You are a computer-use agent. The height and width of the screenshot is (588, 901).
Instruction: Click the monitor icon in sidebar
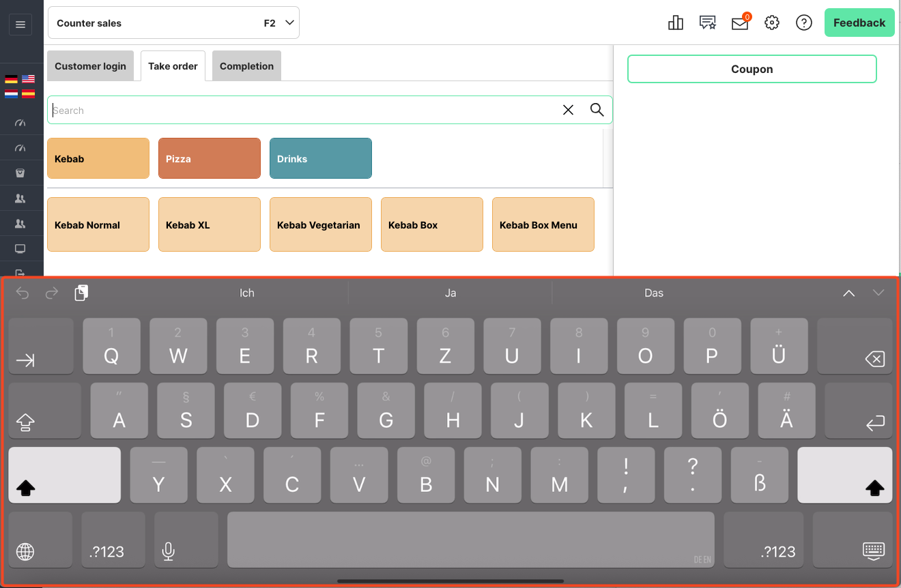pos(20,248)
